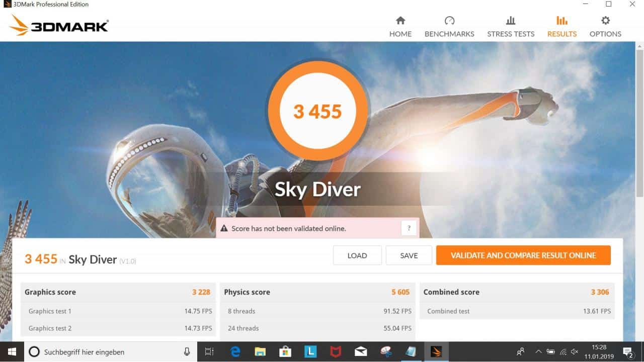
Task: Open the Mail app in the taskbar
Action: 360,351
